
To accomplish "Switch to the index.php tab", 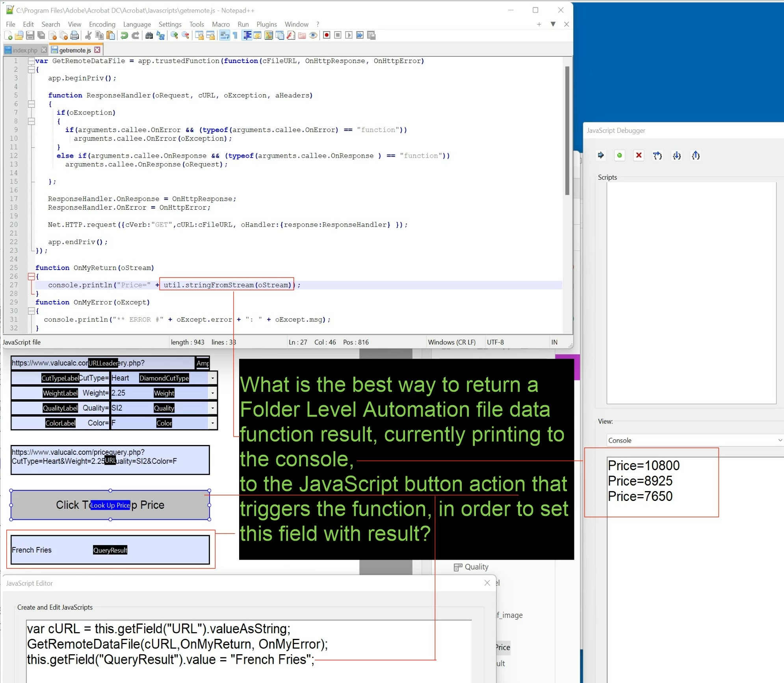I will 24,50.
